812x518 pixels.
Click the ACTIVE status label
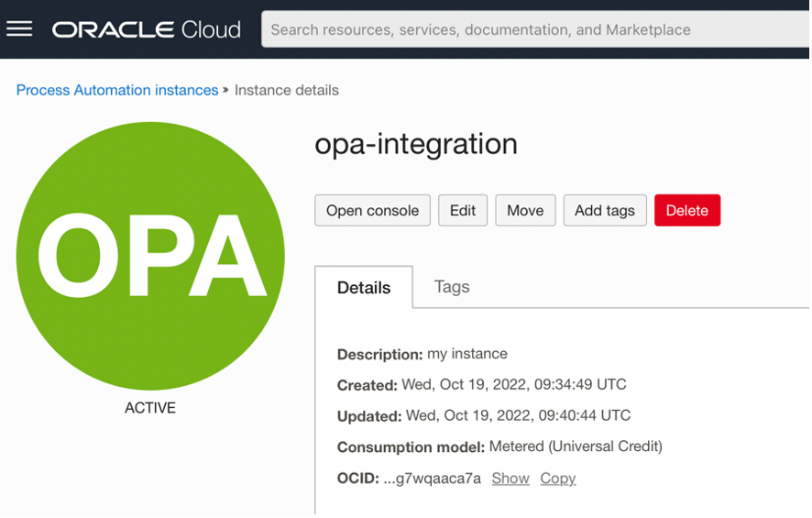click(x=150, y=408)
